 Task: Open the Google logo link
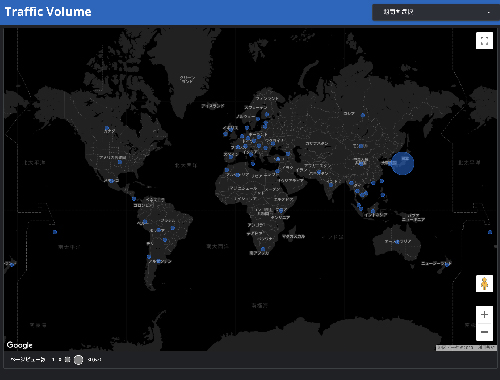[x=19, y=345]
